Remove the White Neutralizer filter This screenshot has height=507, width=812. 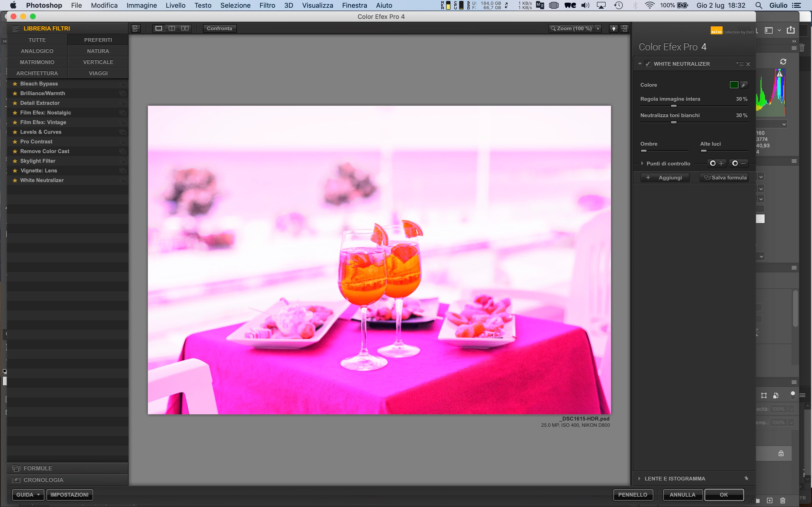[748, 64]
